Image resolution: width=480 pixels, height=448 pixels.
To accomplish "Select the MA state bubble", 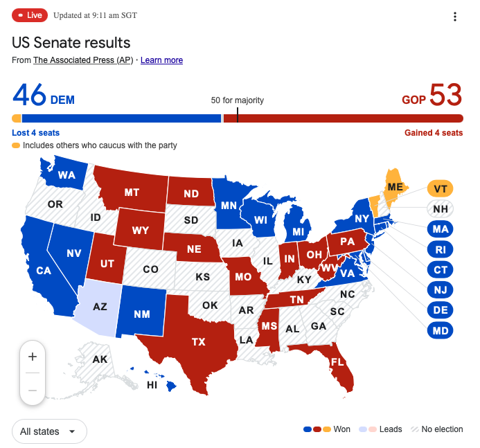I will point(440,229).
